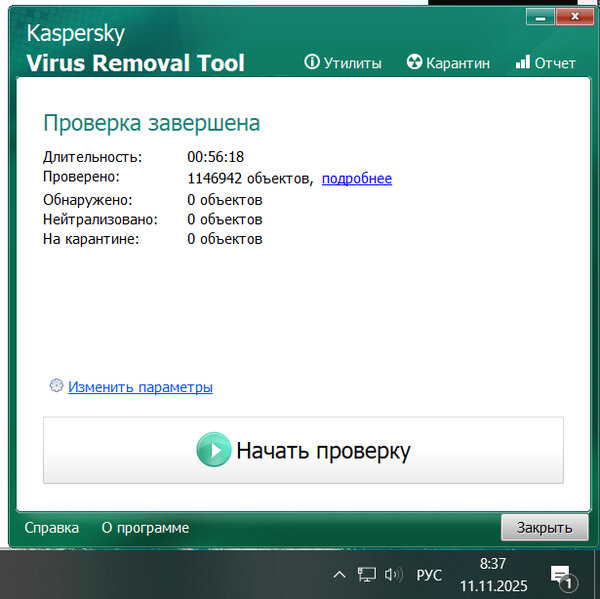Image resolution: width=600 pixels, height=599 pixels.
Task: Click the gear icon beside Изменить параметры
Action: (56, 385)
